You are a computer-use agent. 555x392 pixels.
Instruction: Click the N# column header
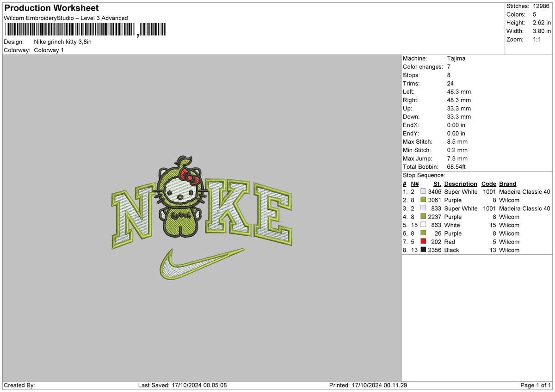coord(414,184)
